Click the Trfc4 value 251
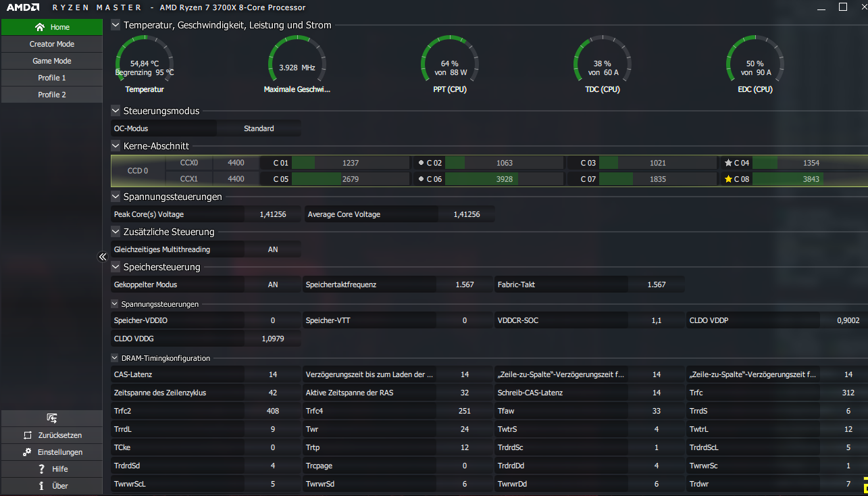Viewport: 868px width, 496px height. tap(464, 411)
